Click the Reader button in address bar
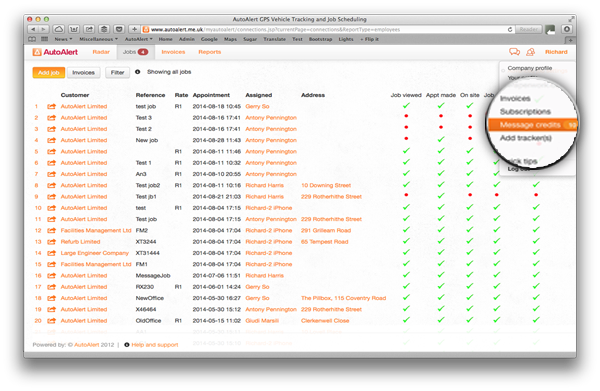The image size is (600, 391). (x=528, y=29)
